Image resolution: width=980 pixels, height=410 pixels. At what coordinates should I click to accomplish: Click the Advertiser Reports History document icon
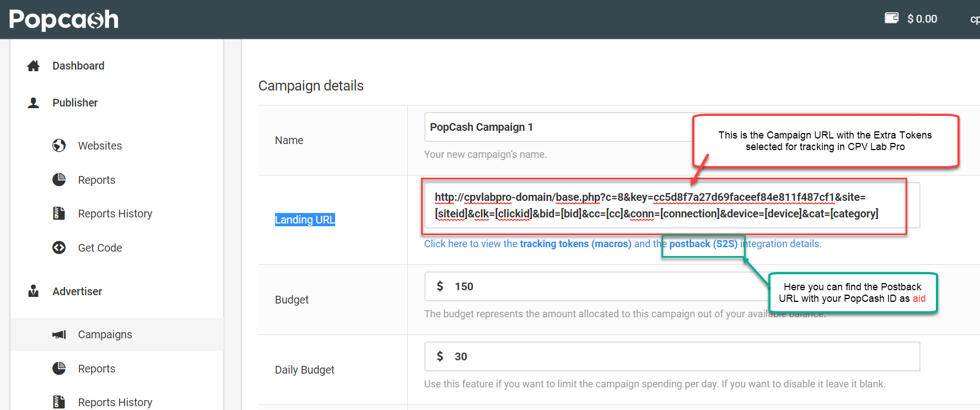[59, 402]
